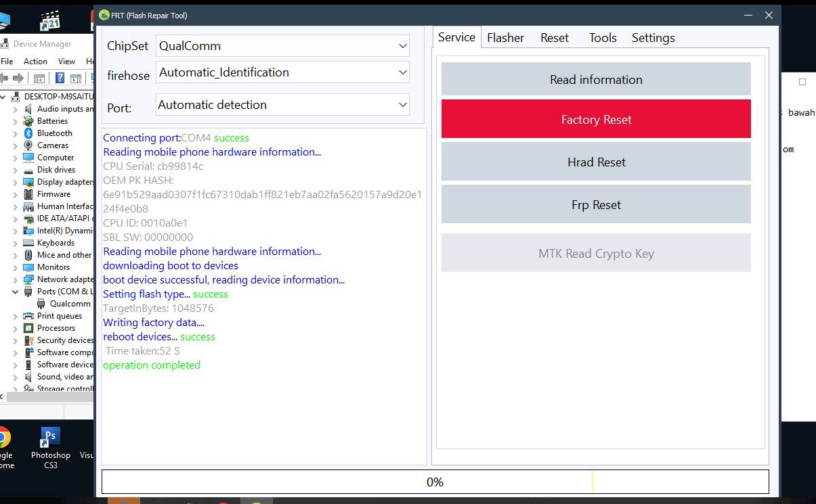
Task: Click the forward arrow in Device Manager toolbar
Action: tap(18, 78)
